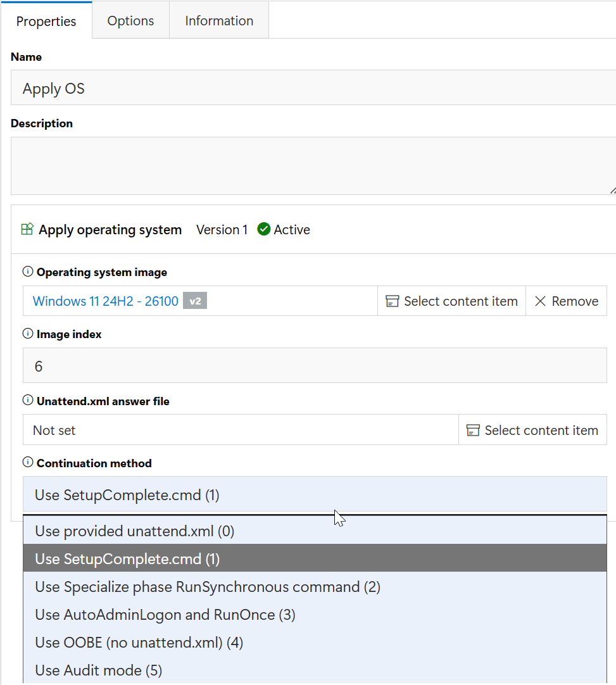Click the Apply operating system step icon

coord(27,229)
